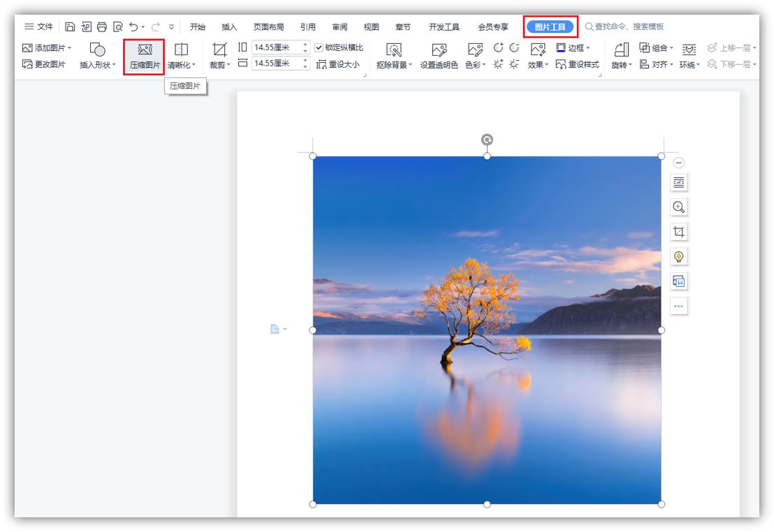The image size is (774, 532).
Task: Click the three-dots more floating icon
Action: 679,306
